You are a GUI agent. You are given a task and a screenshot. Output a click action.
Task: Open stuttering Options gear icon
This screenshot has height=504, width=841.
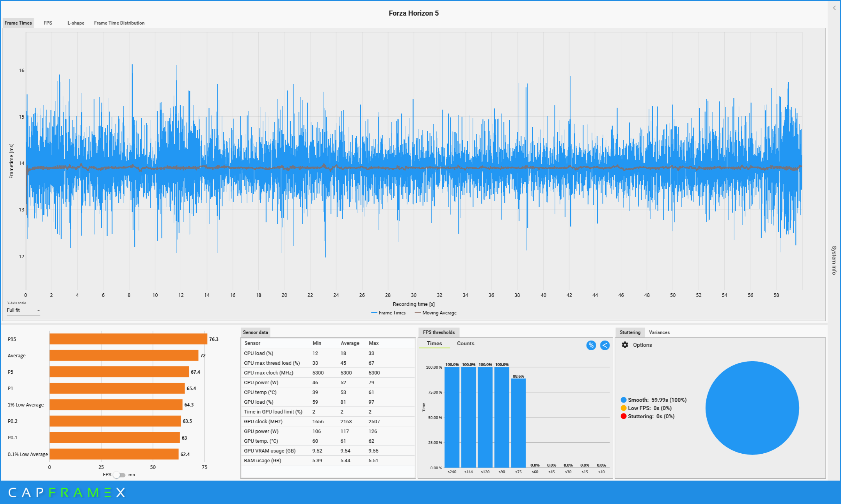click(625, 345)
